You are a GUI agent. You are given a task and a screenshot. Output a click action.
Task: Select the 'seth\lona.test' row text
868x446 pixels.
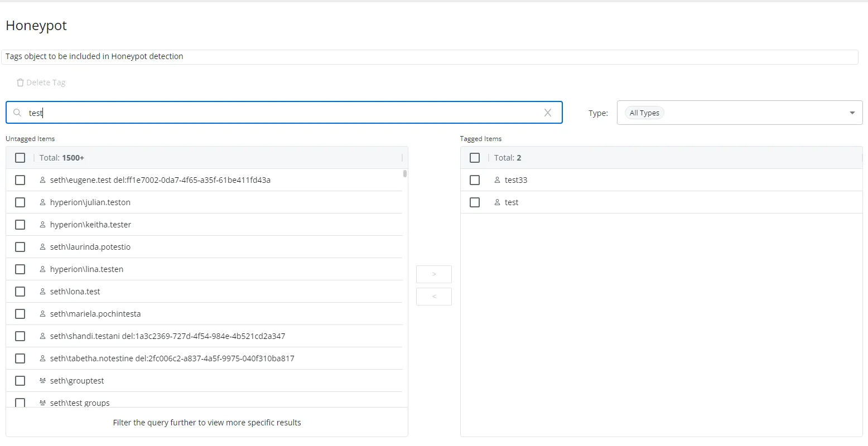(x=75, y=292)
